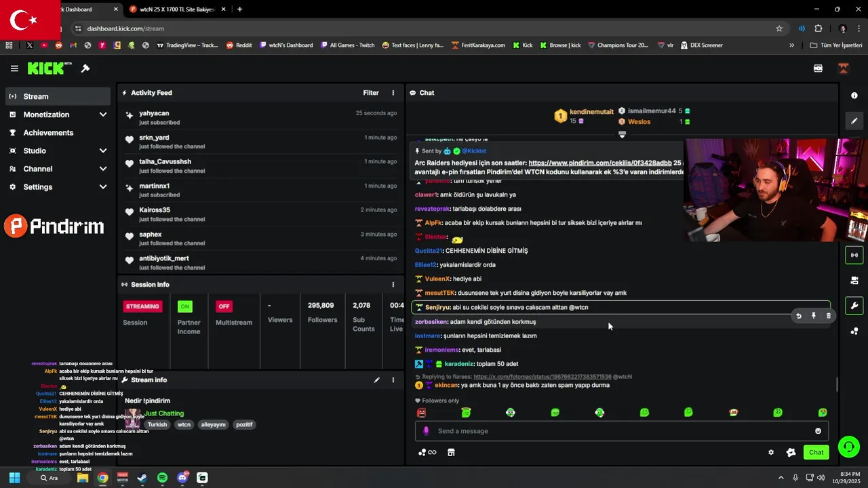Expand the Settings sidebar section

58,187
